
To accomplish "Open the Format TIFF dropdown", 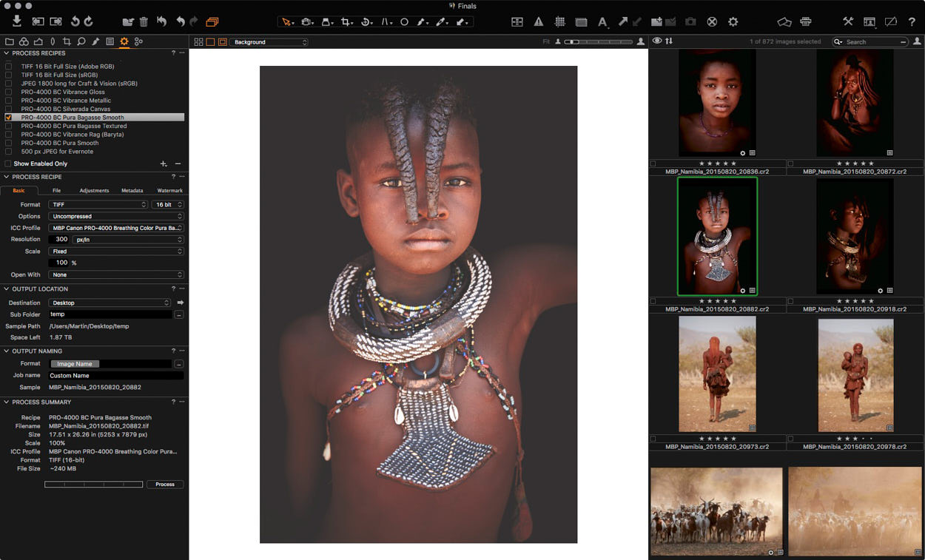I will click(98, 205).
